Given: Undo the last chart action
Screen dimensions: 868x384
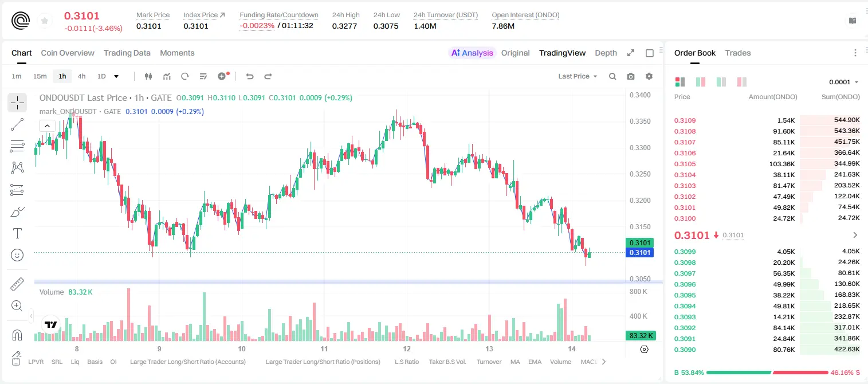Looking at the screenshot, I should pyautogui.click(x=250, y=76).
